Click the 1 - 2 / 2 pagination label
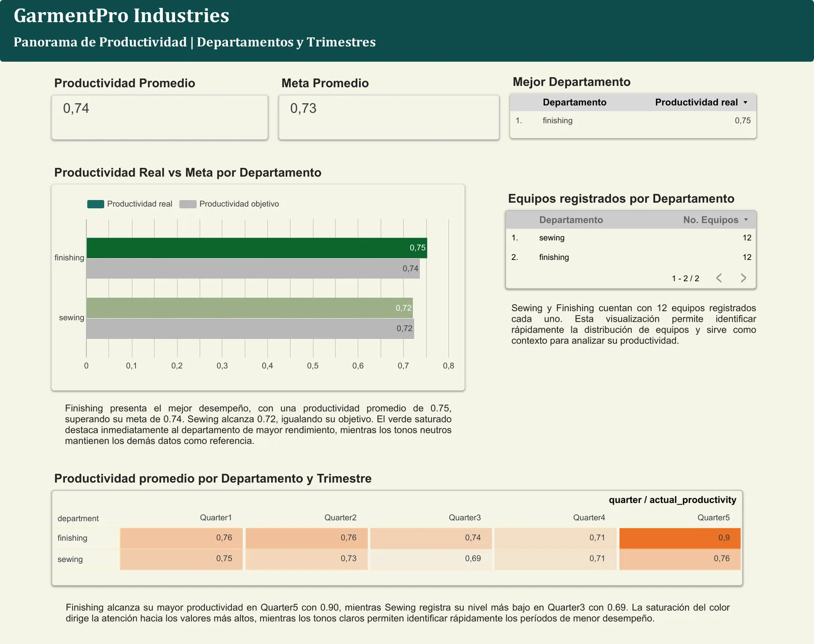The height and width of the screenshot is (644, 814). (685, 278)
